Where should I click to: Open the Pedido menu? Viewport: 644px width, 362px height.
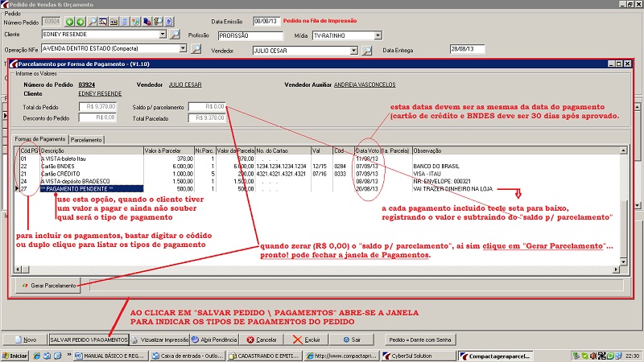click(13, 14)
